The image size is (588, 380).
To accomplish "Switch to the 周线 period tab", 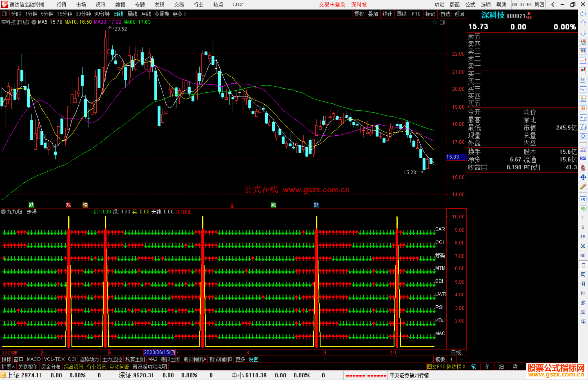I will (132, 14).
